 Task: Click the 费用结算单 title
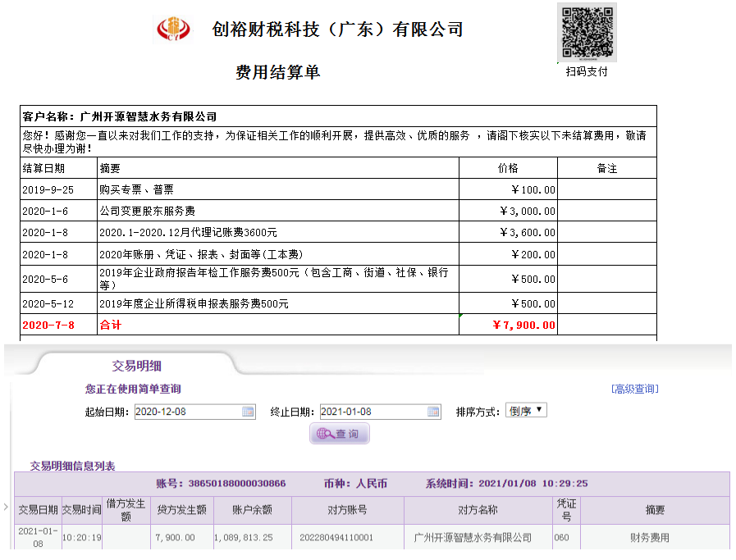(x=277, y=72)
